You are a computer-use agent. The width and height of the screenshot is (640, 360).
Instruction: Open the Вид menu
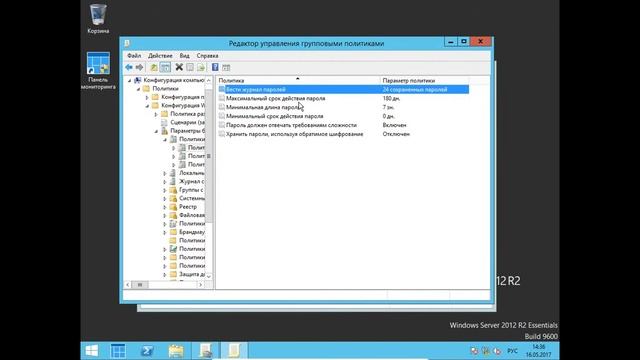pos(184,56)
